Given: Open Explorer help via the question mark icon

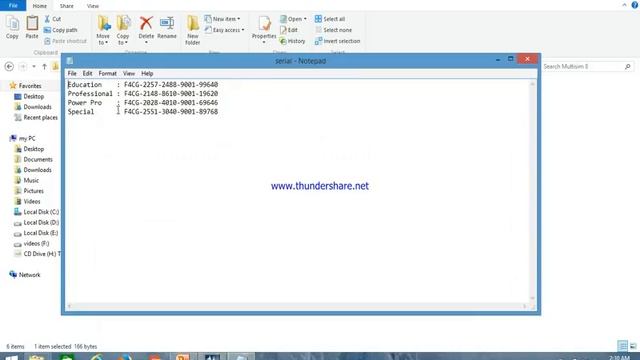Looking at the screenshot, I should pos(635,5).
